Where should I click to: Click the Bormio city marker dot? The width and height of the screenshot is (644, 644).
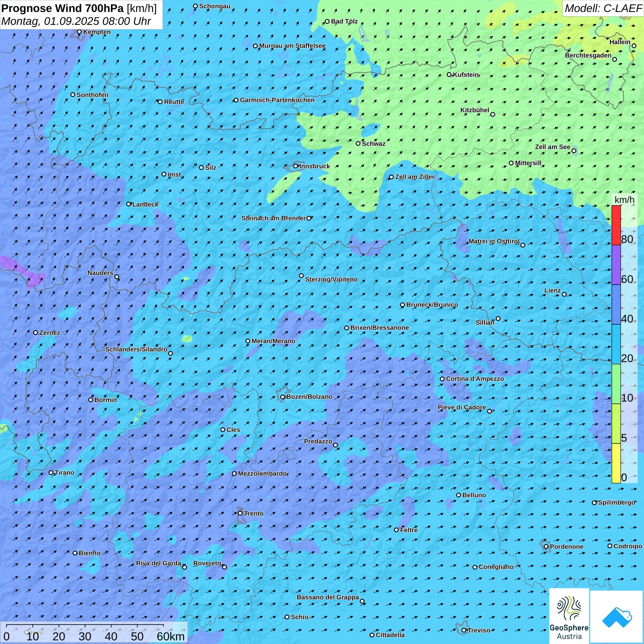pyautogui.click(x=91, y=400)
